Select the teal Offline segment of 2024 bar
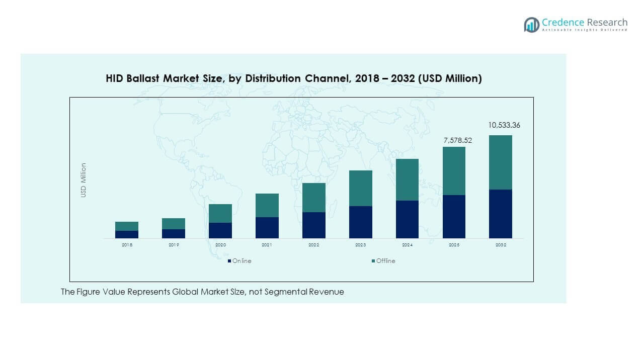 408,178
